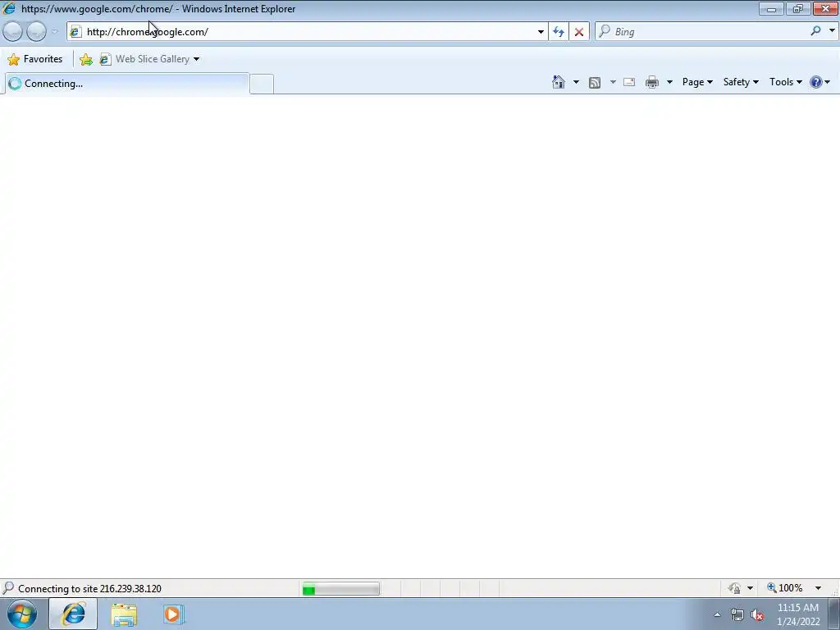This screenshot has width=840, height=630.
Task: Click the Internet Explorer title bar icon
Action: coord(9,8)
